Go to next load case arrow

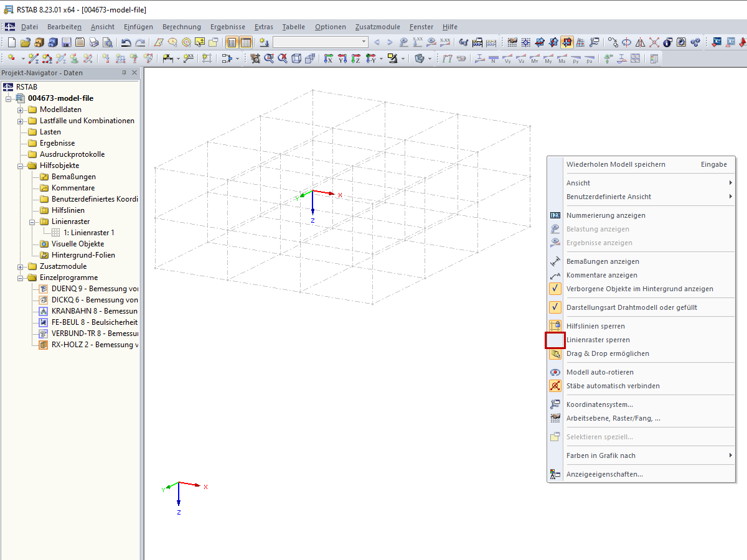390,42
